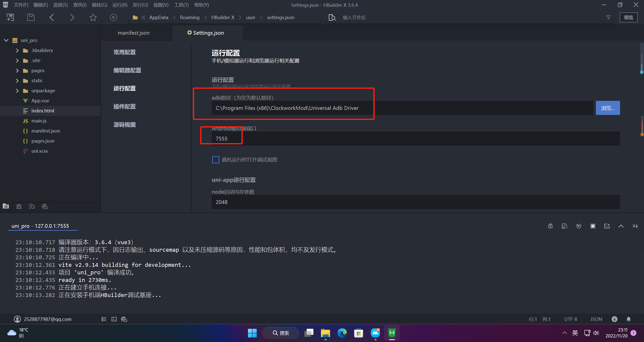Open the 运行(R) menu
This screenshot has width=644, height=342.
(120, 5)
